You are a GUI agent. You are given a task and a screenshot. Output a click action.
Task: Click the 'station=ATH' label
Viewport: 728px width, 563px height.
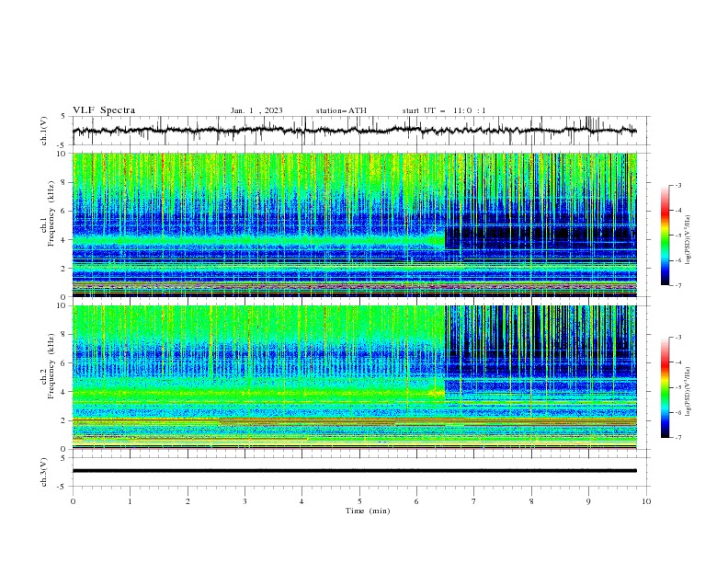(x=341, y=110)
